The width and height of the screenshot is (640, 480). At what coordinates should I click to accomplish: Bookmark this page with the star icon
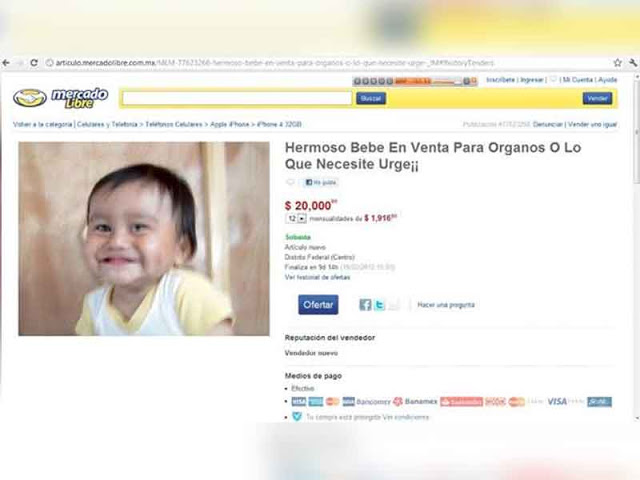click(618, 63)
